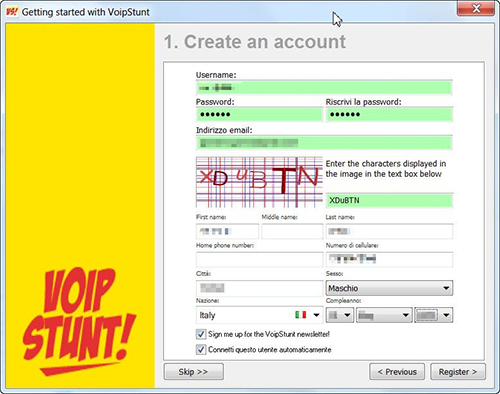Open the birthday year dropdown
The width and height of the screenshot is (500, 394).
(x=433, y=315)
